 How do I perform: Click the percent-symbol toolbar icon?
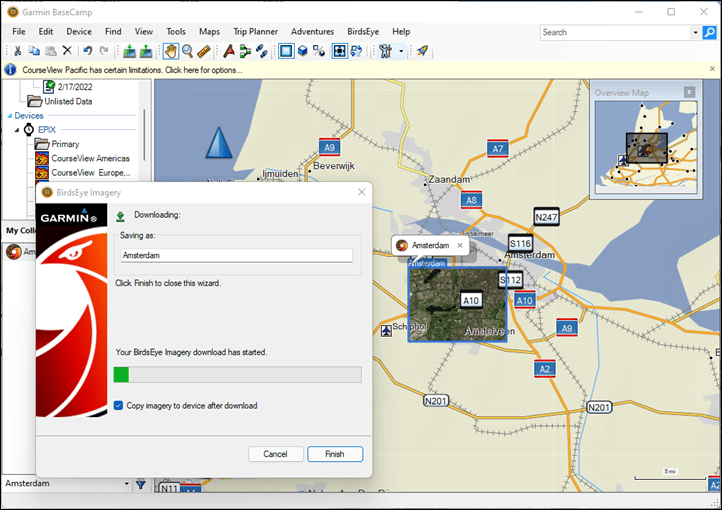coord(319,51)
